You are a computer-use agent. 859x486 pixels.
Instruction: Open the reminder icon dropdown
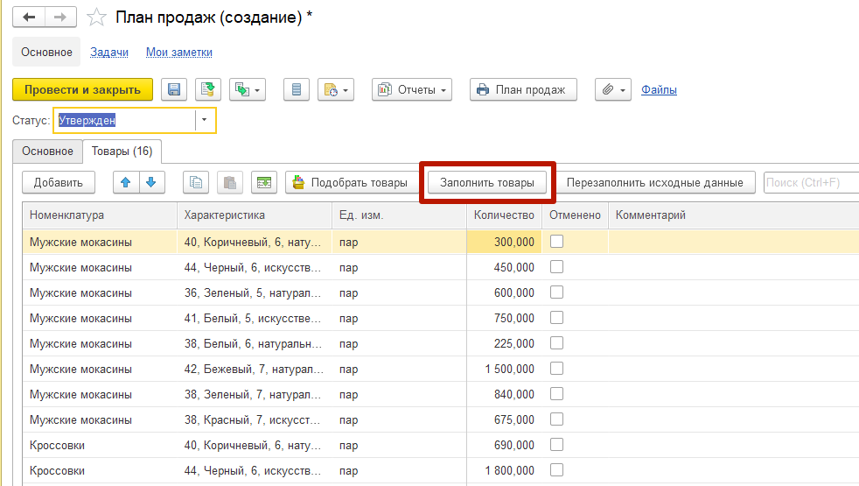pos(336,89)
